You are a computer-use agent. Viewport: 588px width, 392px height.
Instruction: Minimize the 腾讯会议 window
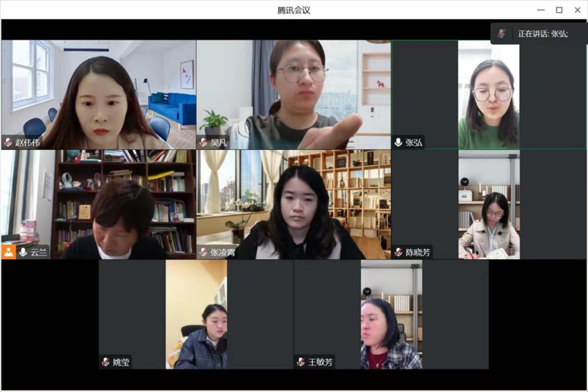click(541, 10)
